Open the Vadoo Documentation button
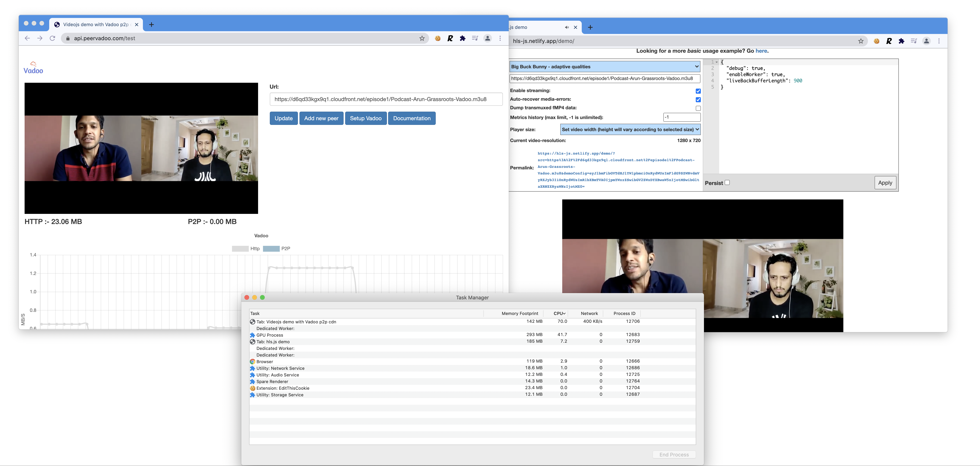Image resolution: width=980 pixels, height=466 pixels. [412, 118]
